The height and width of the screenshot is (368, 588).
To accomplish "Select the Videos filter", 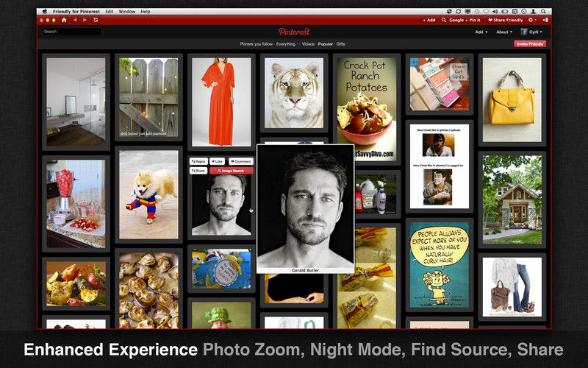I will point(308,44).
